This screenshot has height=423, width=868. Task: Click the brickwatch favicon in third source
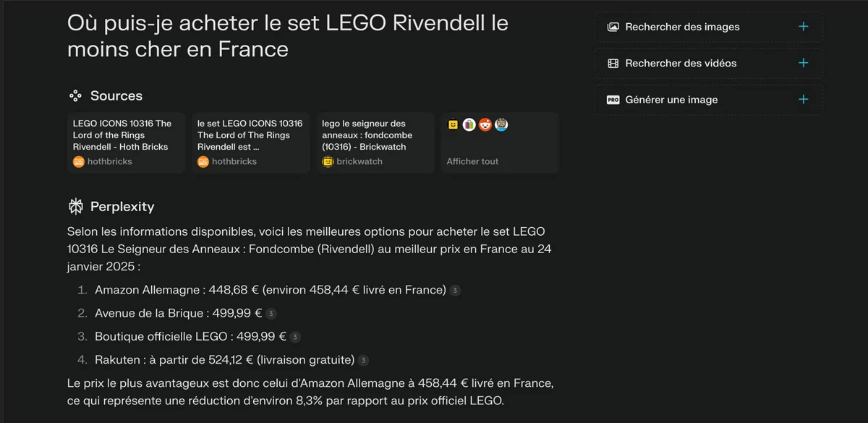[328, 161]
